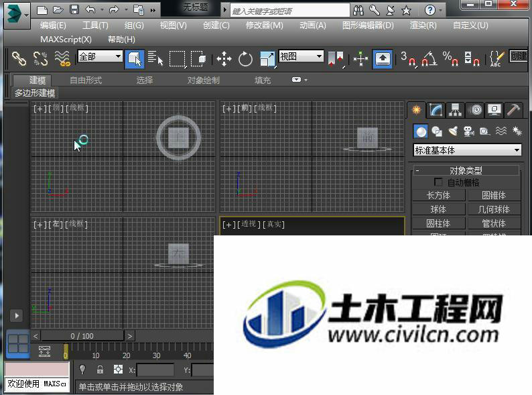The image size is (532, 395).
Task: Click the 圆柱体 cylinder button
Action: click(438, 223)
